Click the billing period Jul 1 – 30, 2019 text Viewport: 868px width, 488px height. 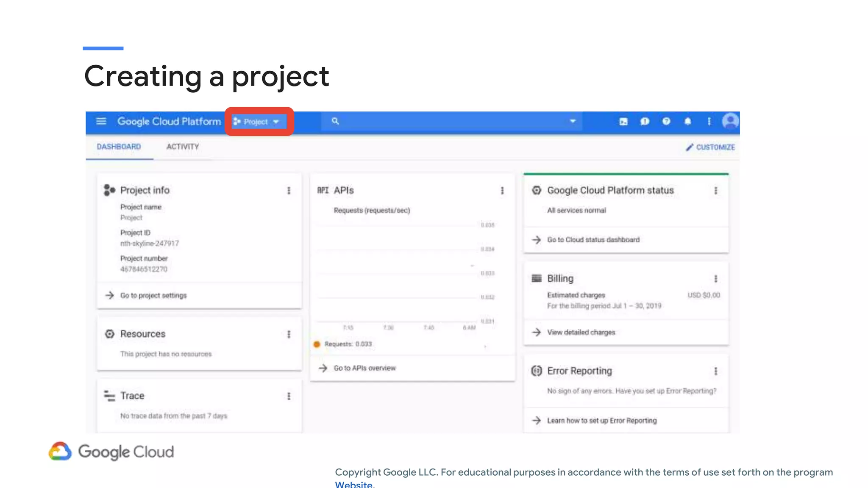coord(604,306)
